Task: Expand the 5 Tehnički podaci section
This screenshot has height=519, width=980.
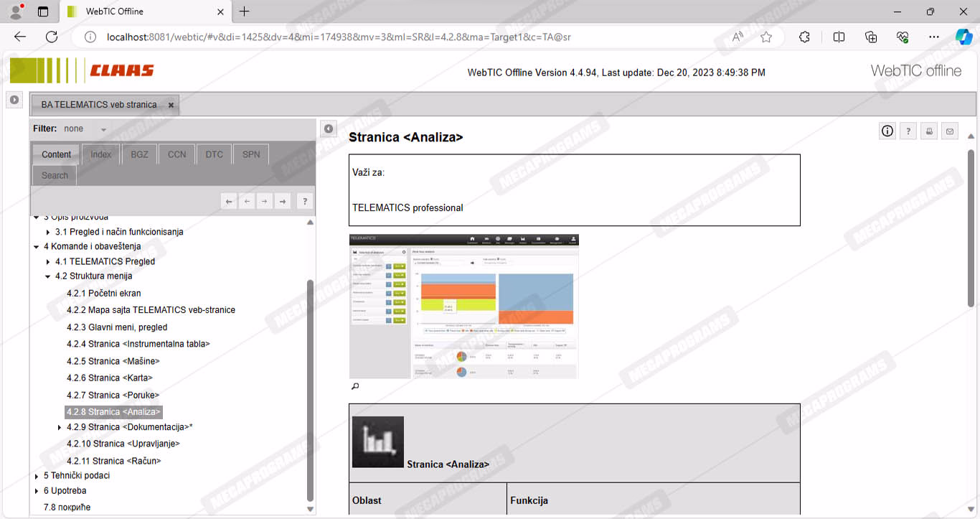Action: [x=37, y=476]
